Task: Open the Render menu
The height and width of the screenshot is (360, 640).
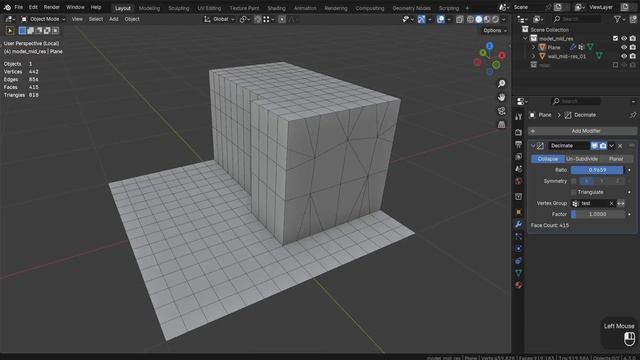Action: [51, 7]
